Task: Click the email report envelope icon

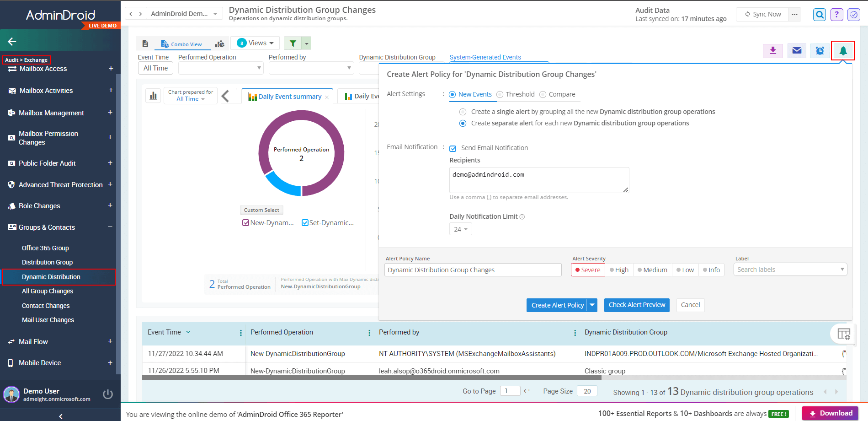Action: click(x=796, y=51)
